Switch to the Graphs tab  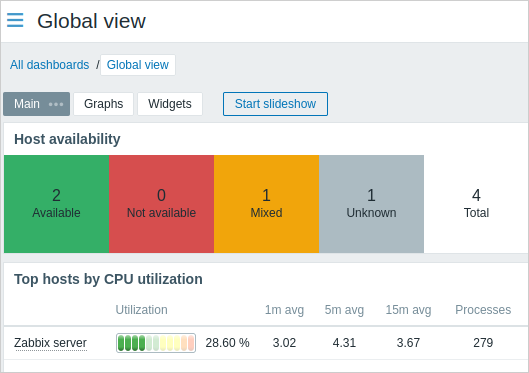point(104,104)
